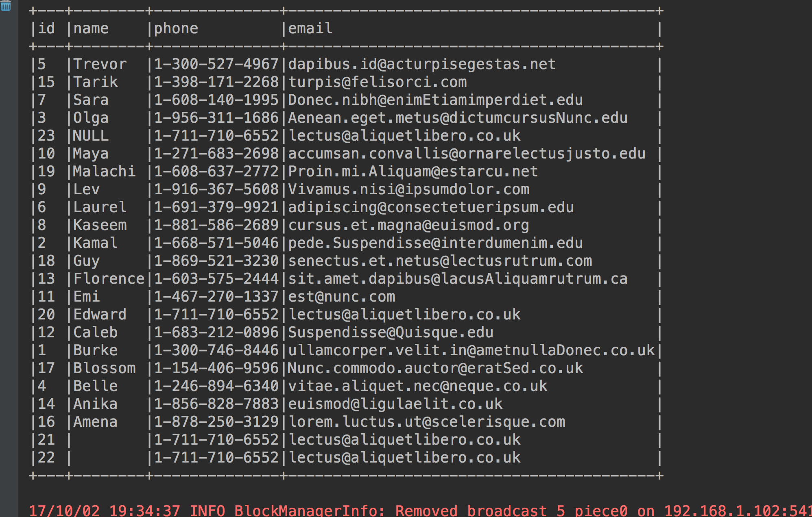This screenshot has height=517, width=812.
Task: Click the Clear All trash icon
Action: point(6,6)
